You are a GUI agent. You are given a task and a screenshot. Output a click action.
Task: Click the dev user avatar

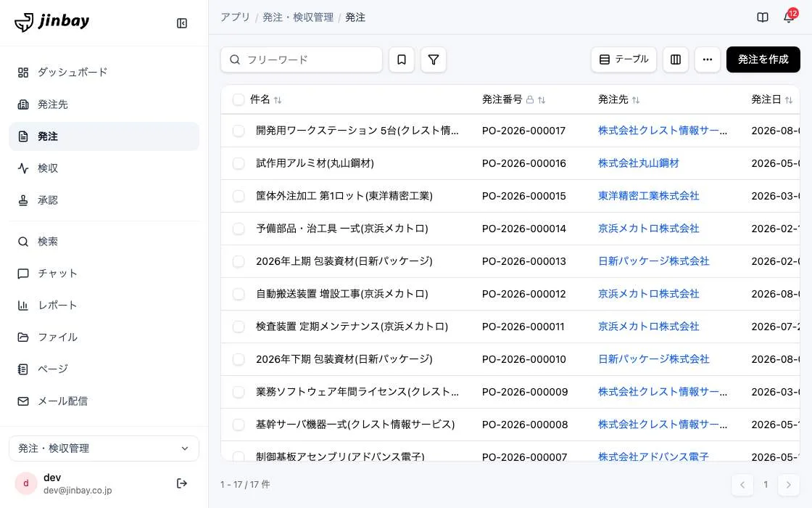tap(26, 483)
